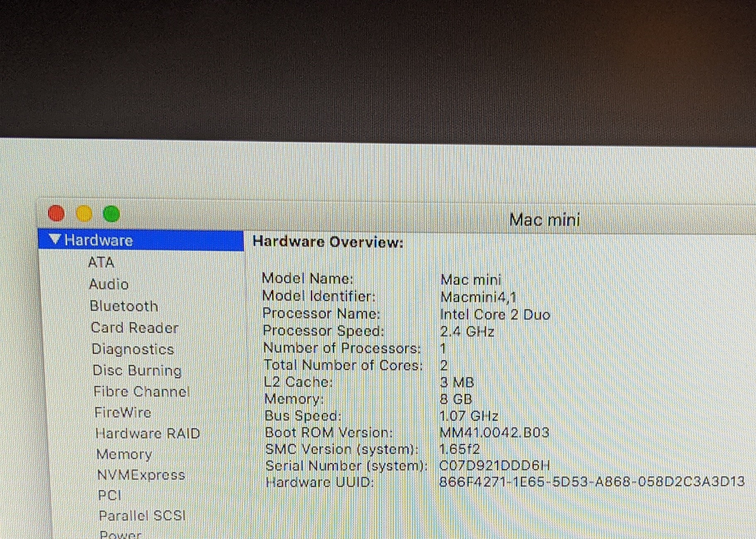Click the Mac mini window title
Viewport: 756px width, 539px height.
[544, 220]
